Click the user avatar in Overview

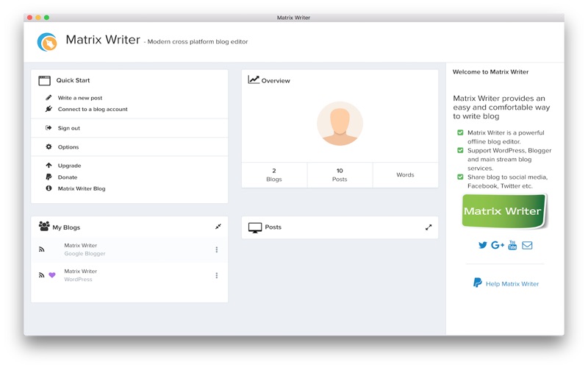pyautogui.click(x=340, y=124)
